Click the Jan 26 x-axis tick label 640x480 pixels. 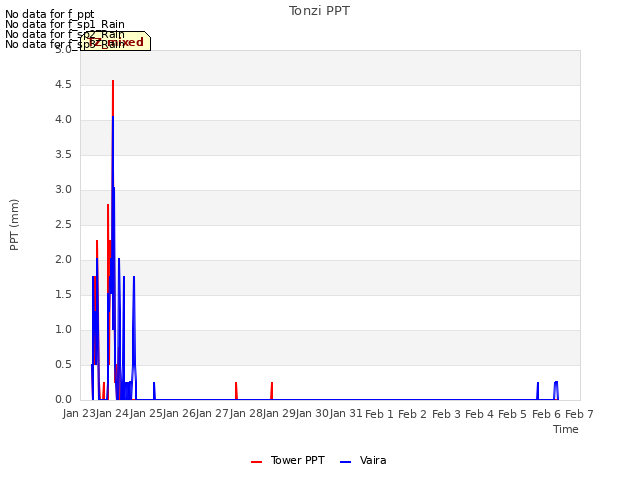click(x=179, y=414)
